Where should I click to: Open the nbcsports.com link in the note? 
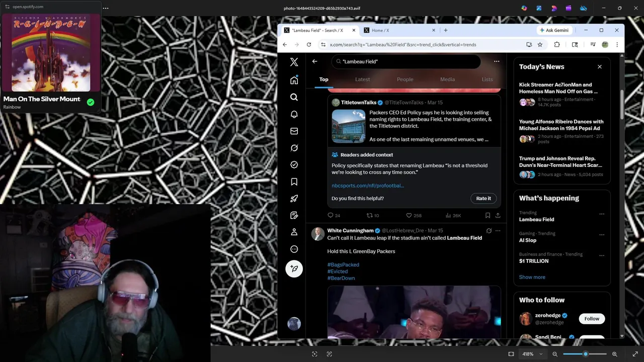click(x=368, y=186)
